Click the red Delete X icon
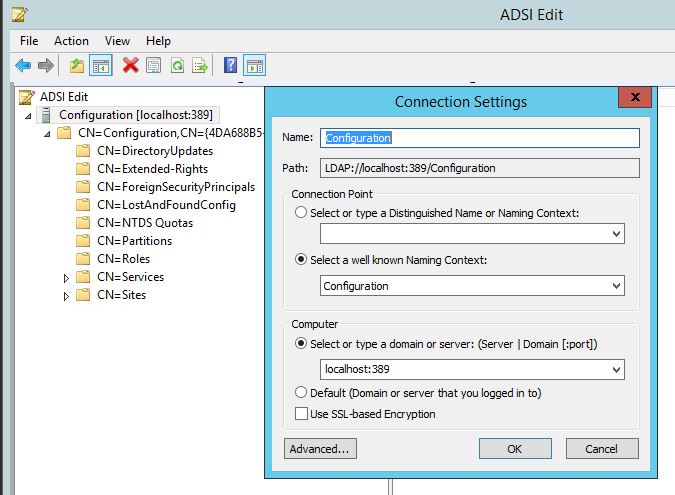Screen dimensions: 675x495 click(130, 65)
